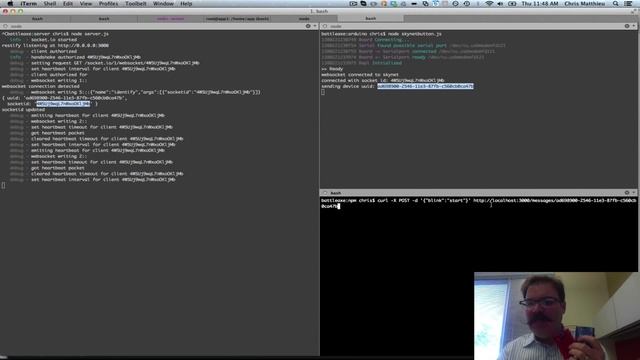Open the iTerm application menu
This screenshot has height=360, width=640.
coord(29,4)
